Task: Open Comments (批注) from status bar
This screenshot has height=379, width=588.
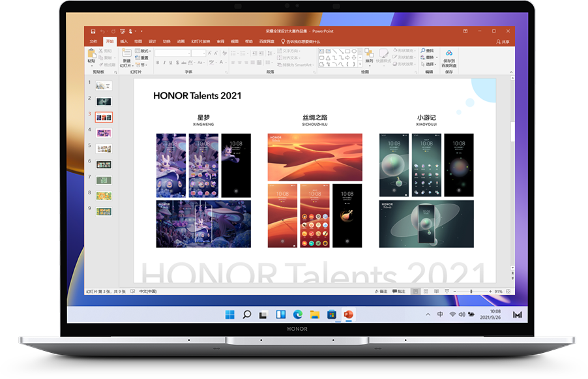Action: 398,291
